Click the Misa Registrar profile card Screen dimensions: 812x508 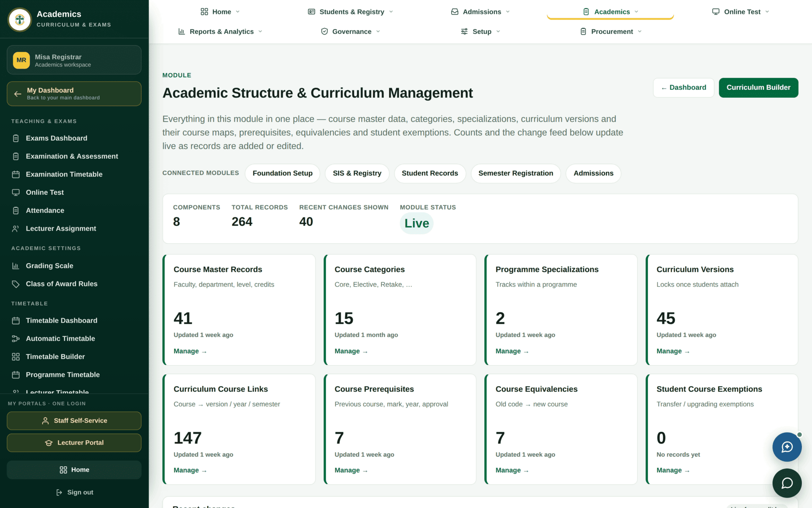pyautogui.click(x=74, y=60)
